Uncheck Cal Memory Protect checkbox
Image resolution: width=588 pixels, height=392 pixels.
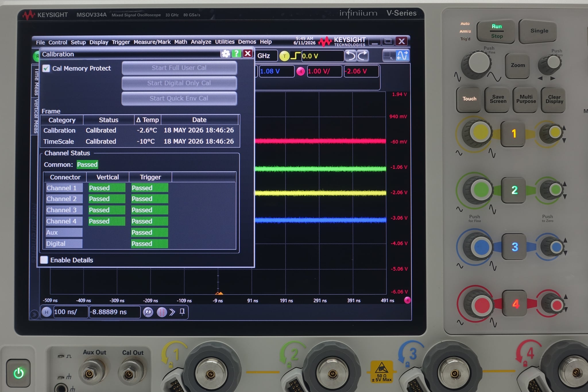click(x=46, y=68)
